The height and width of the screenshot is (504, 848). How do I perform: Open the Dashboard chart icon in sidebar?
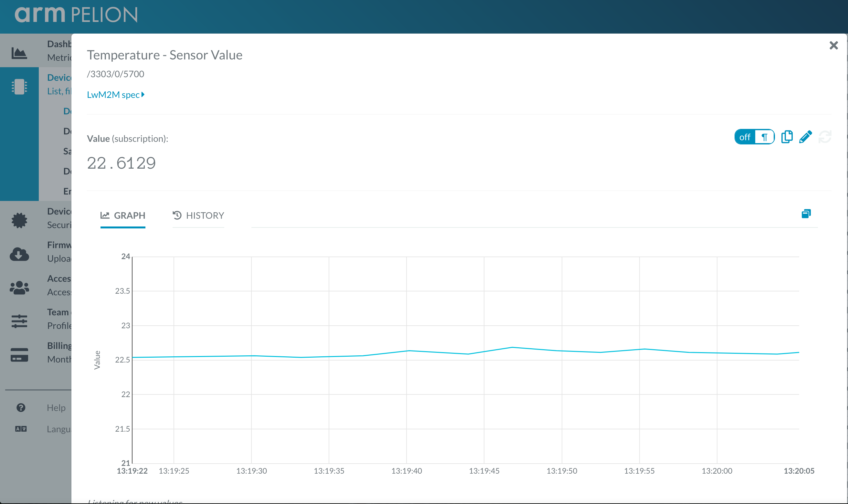[19, 53]
